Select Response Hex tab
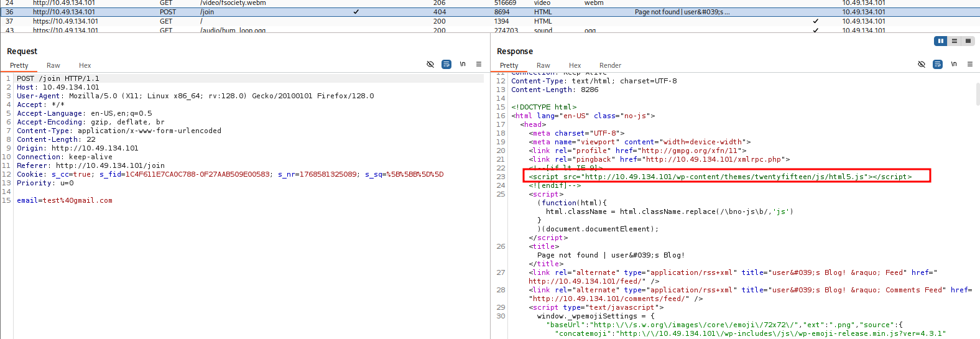980x339 pixels. pos(575,65)
